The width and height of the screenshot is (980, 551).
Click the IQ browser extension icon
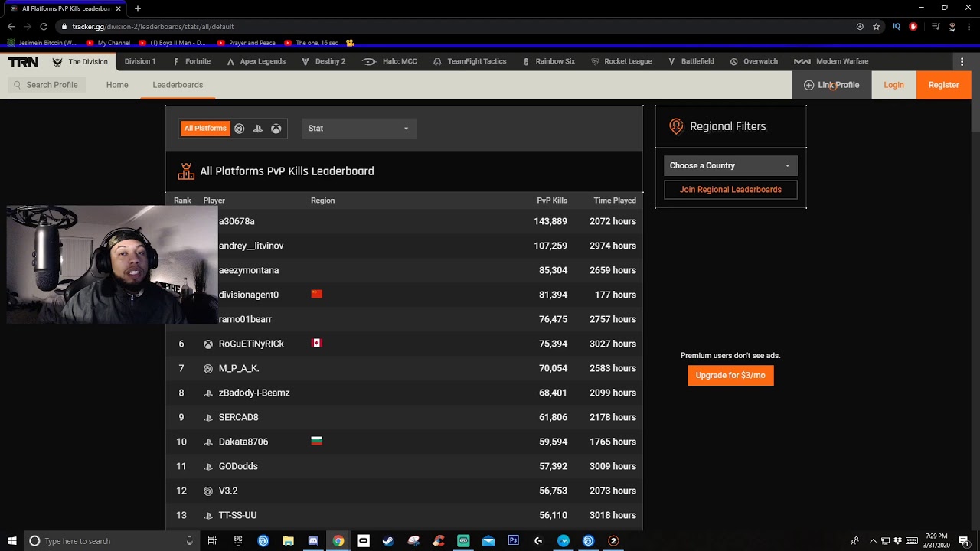click(x=897, y=27)
